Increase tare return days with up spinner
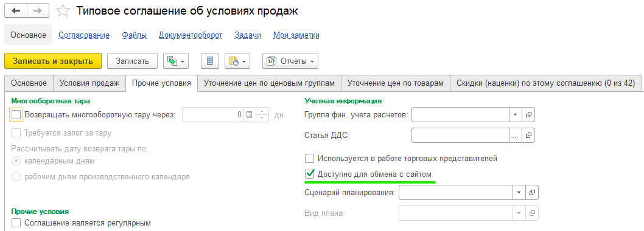644x231 pixels. click(x=262, y=112)
